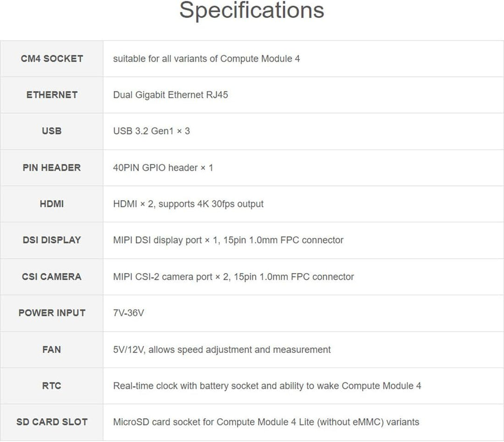Click the Specifications heading

(x=252, y=11)
